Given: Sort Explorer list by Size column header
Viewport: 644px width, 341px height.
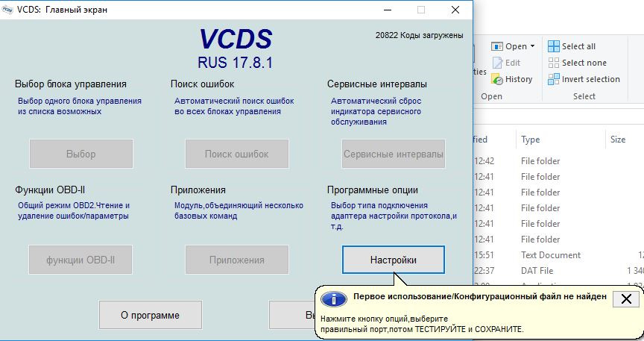Looking at the screenshot, I should (x=625, y=140).
